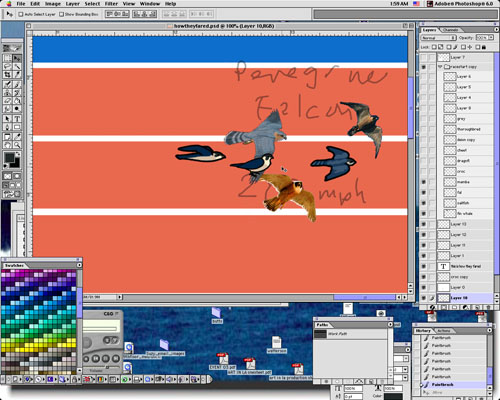This screenshot has height=400, width=500.
Task: Toggle visibility of Layer 13
Action: (x=424, y=224)
